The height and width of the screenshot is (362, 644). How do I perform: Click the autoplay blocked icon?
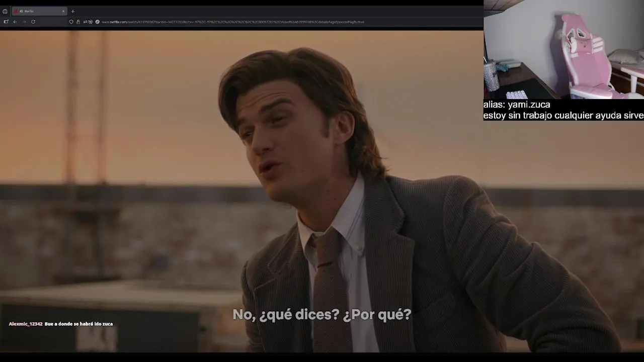coord(91,22)
